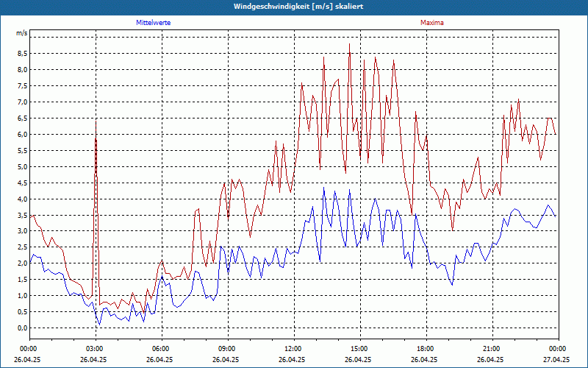Click the 8,0 y-axis value
Image resolution: width=588 pixels, height=368 pixels.
tap(22, 69)
